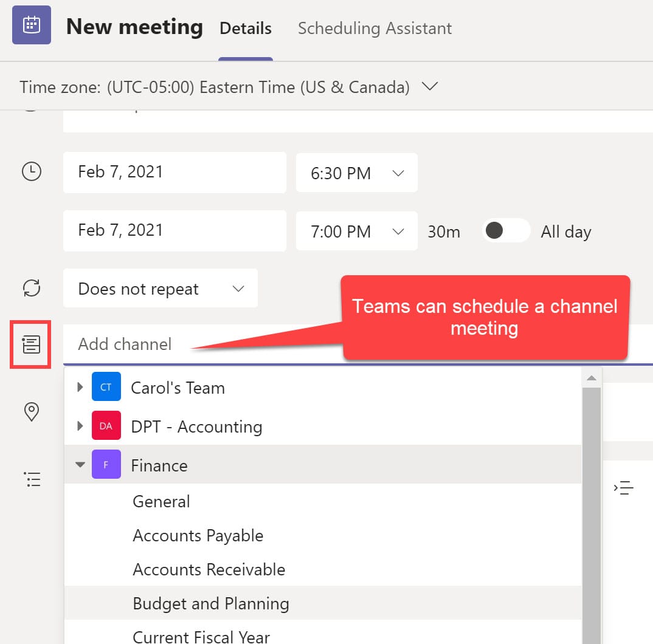The height and width of the screenshot is (644, 653).
Task: Switch to the Details tab
Action: [x=245, y=29]
